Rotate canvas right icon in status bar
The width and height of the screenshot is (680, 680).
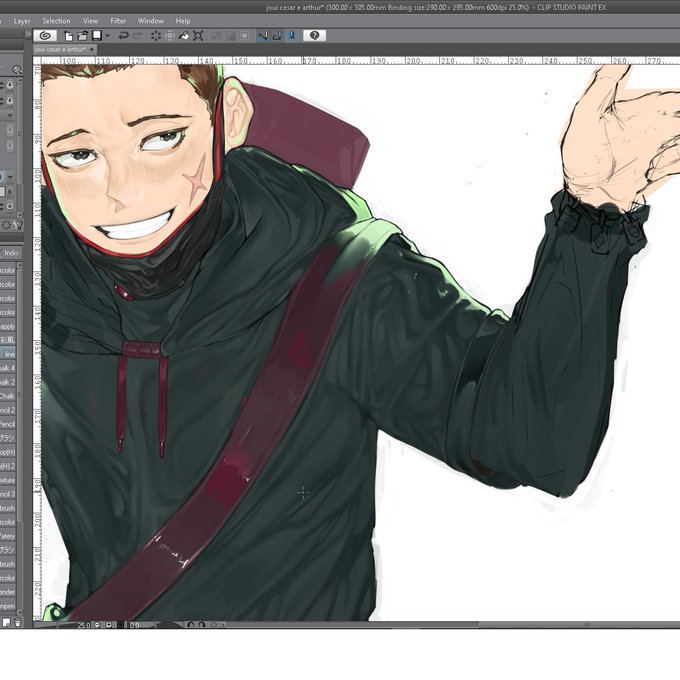point(201,625)
